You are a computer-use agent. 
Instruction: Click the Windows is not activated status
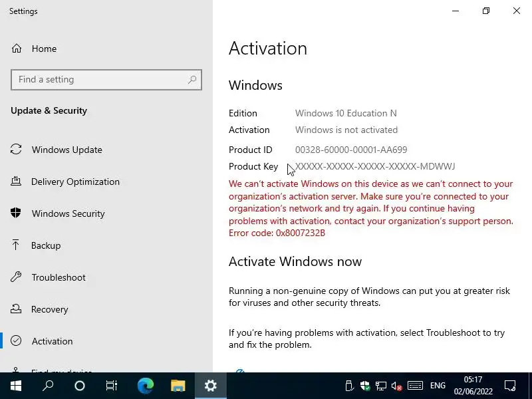tap(346, 130)
